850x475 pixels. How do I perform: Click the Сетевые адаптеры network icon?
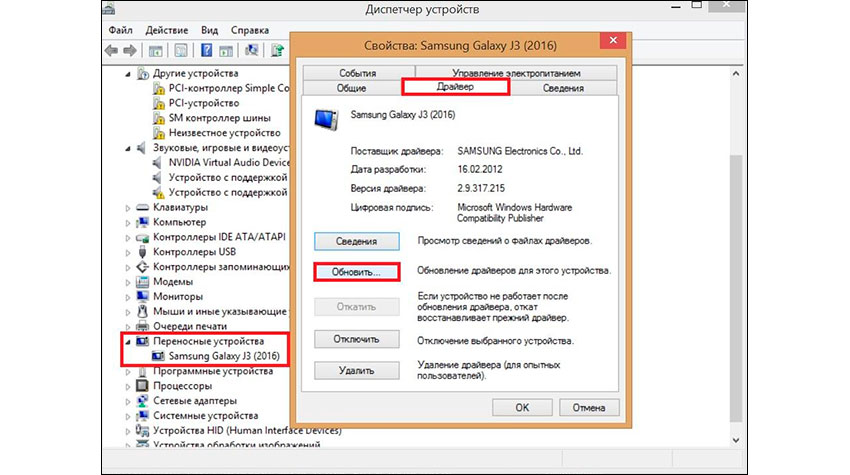pos(142,401)
